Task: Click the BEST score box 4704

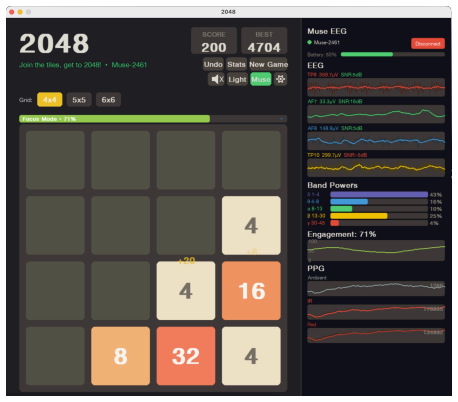Action: [264, 41]
